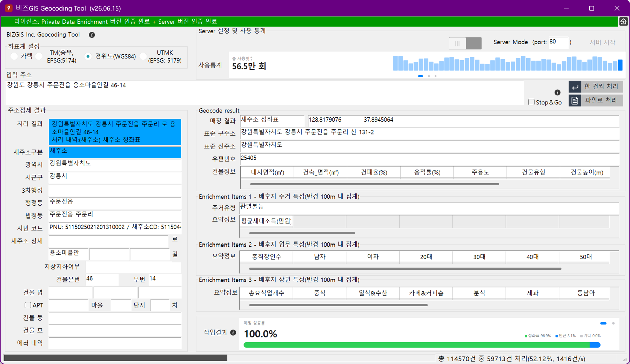The height and width of the screenshot is (364, 630).
Task: Click 카페&커피숍 column header
Action: tap(426, 293)
